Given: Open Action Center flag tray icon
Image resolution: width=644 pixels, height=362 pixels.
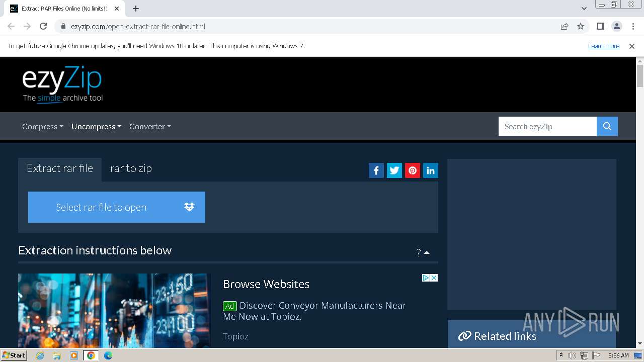Looking at the screenshot, I should point(596,355).
